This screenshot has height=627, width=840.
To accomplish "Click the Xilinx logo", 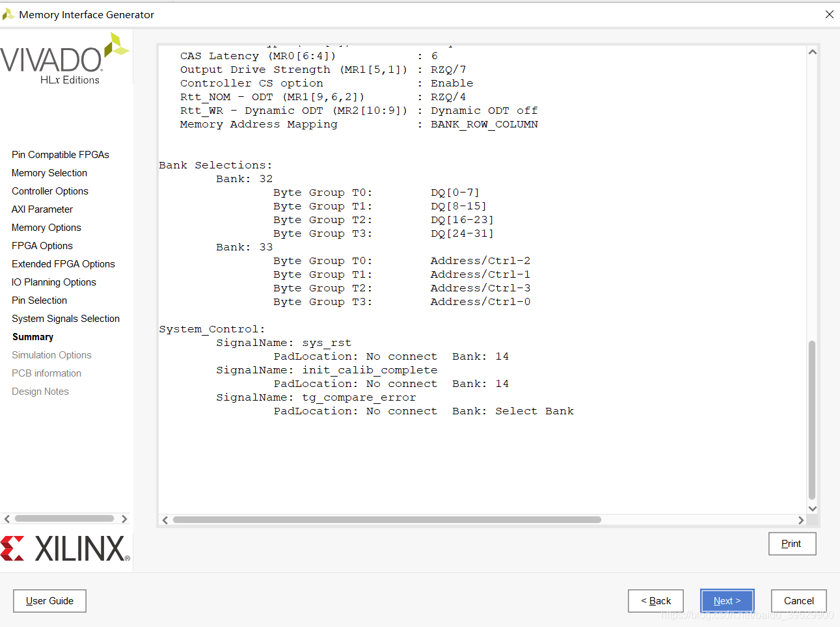I will [x=65, y=548].
